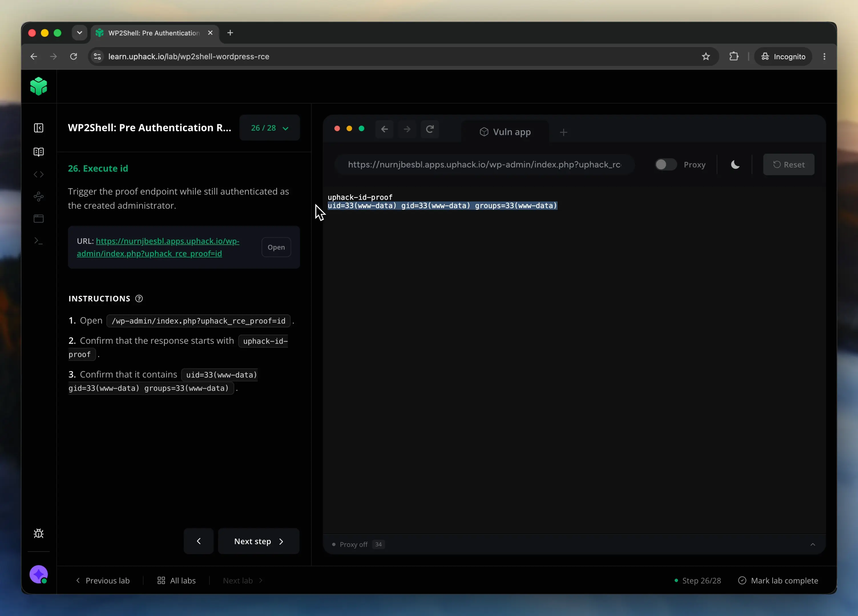The height and width of the screenshot is (616, 858).
Task: Click the 34 request count badge
Action: [x=378, y=544]
